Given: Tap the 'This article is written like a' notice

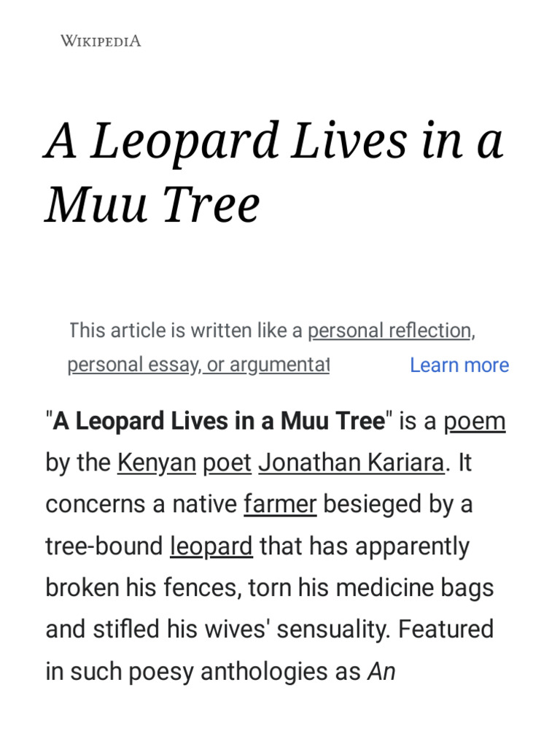Looking at the screenshot, I should coord(186,330).
